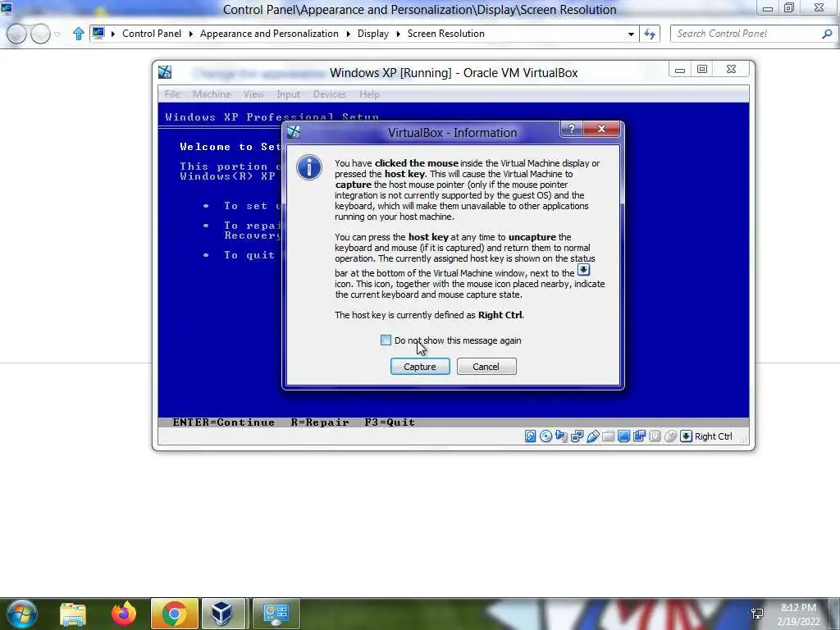840x630 pixels.
Task: Click the ENTER=Continue text in setup screen
Action: point(223,422)
